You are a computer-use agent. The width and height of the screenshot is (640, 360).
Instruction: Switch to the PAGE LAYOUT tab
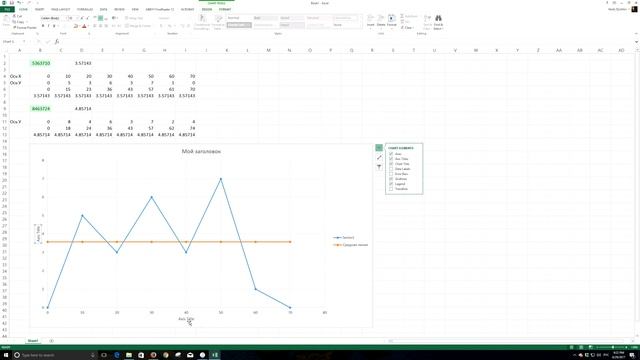pyautogui.click(x=60, y=9)
